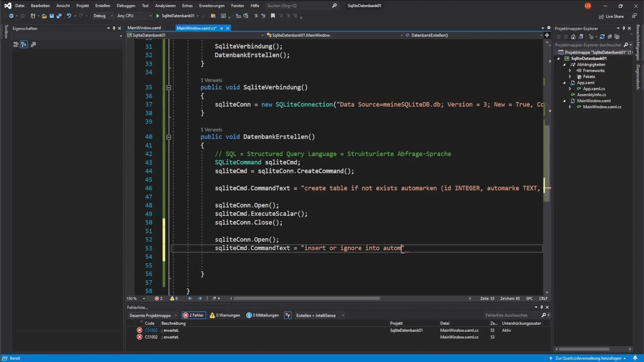Screen dimensions: 644x362
Task: Click the find in files folder icon
Action: [x=213, y=16]
